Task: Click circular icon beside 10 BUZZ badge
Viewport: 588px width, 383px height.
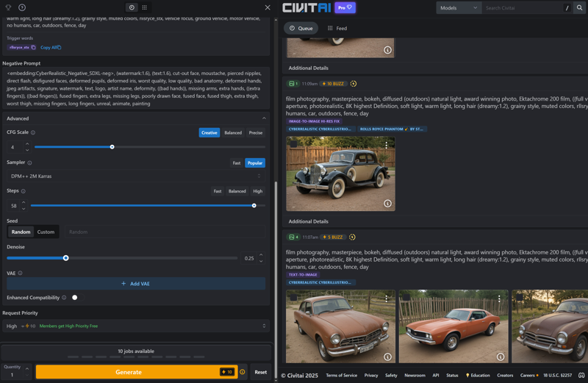Action: click(354, 84)
